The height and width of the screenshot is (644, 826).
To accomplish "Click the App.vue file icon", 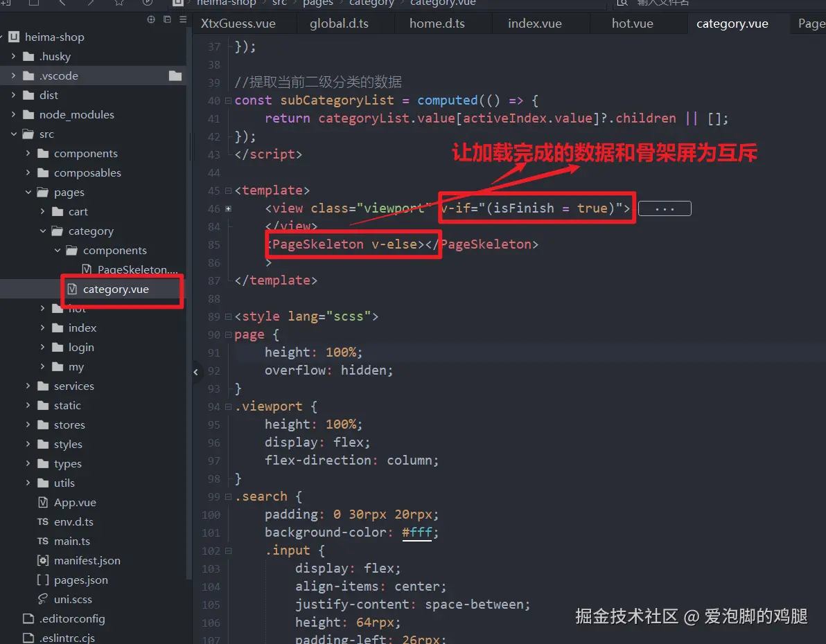I will click(x=43, y=502).
